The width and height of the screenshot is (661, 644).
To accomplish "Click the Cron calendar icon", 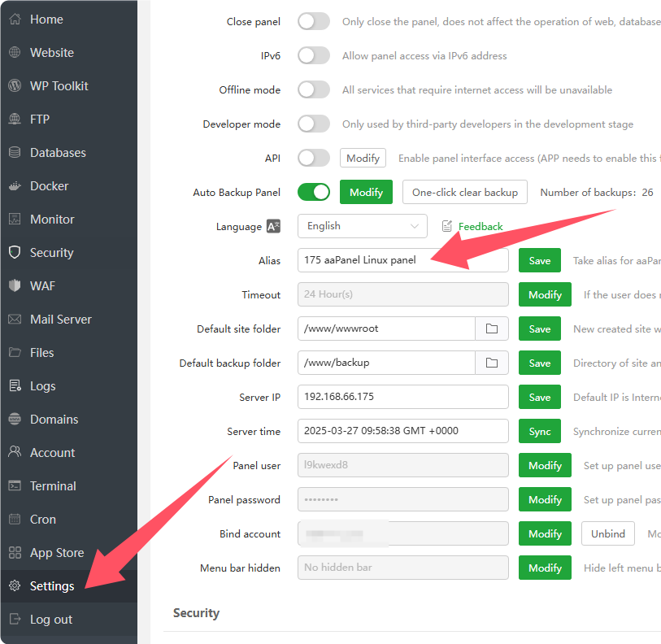I will pyautogui.click(x=15, y=519).
